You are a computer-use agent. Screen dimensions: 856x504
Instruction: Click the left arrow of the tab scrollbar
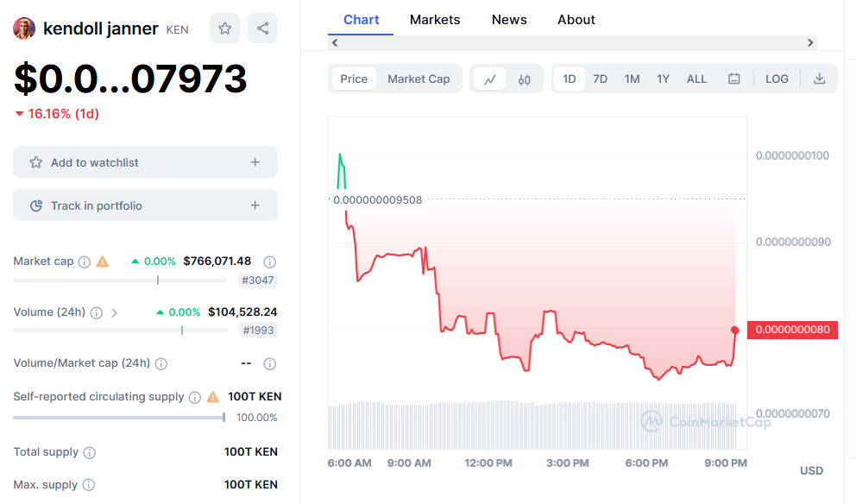click(x=335, y=42)
